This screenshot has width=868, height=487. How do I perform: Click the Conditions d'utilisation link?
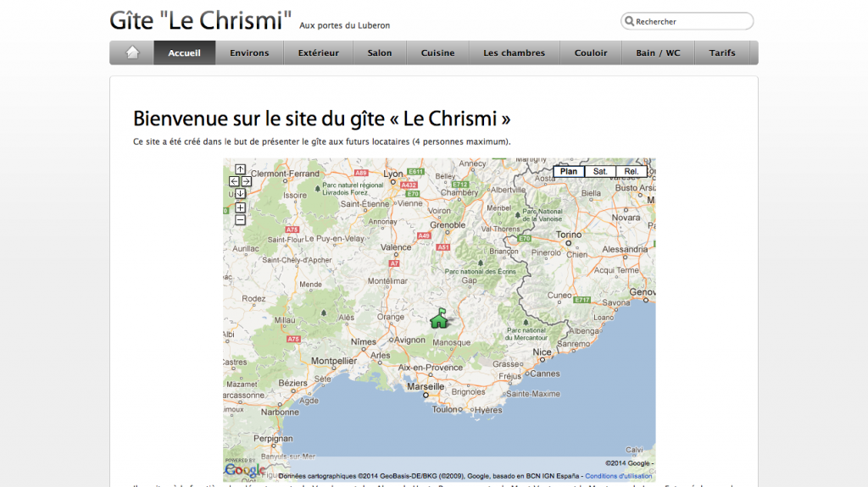coord(618,476)
